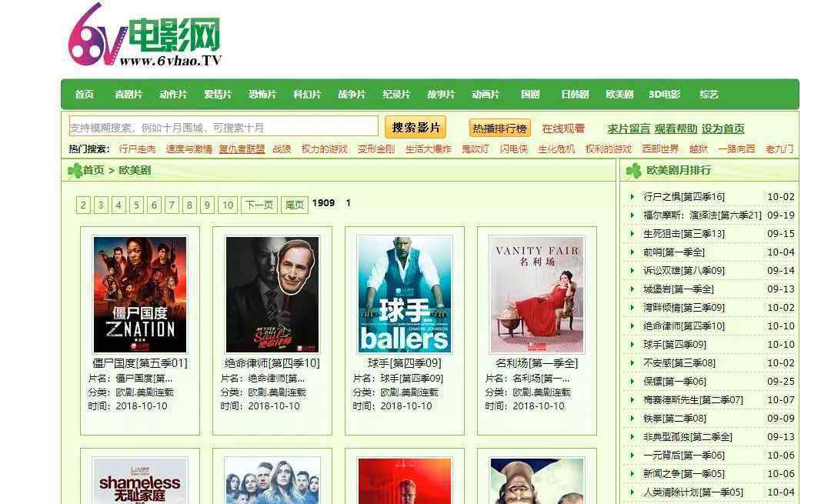Click the clover icon beside 首页 breadcrumb
Screen dimensions: 831x504
75,171
